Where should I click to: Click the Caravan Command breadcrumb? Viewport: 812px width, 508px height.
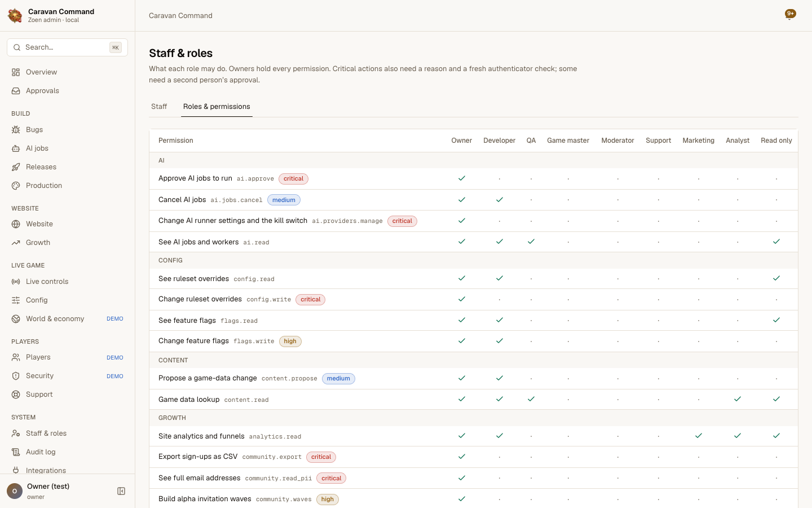coord(180,16)
